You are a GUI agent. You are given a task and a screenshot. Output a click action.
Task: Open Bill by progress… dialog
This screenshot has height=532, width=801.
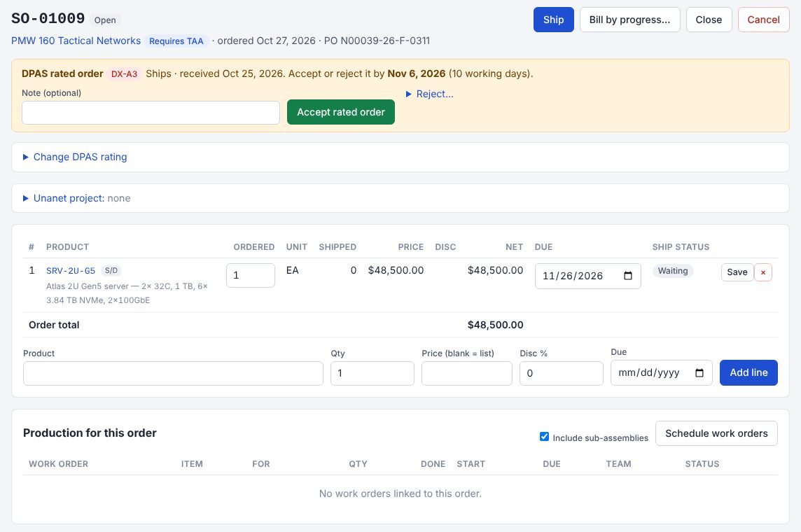(629, 20)
